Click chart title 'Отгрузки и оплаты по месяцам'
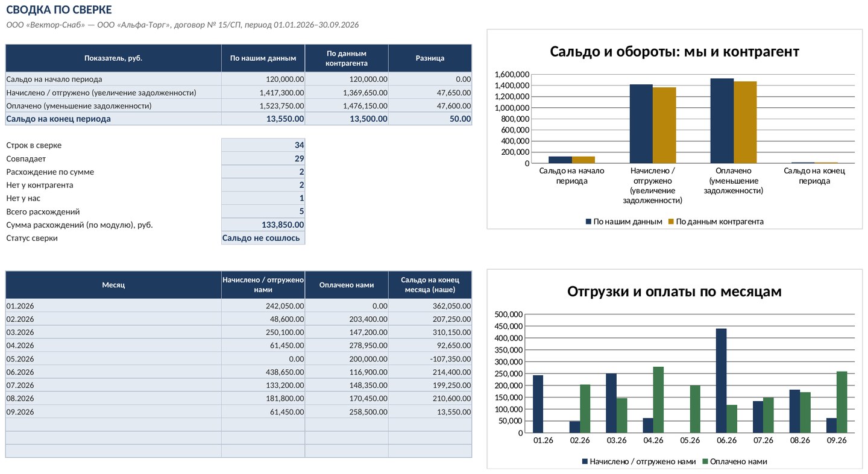The width and height of the screenshot is (868, 474). click(675, 292)
